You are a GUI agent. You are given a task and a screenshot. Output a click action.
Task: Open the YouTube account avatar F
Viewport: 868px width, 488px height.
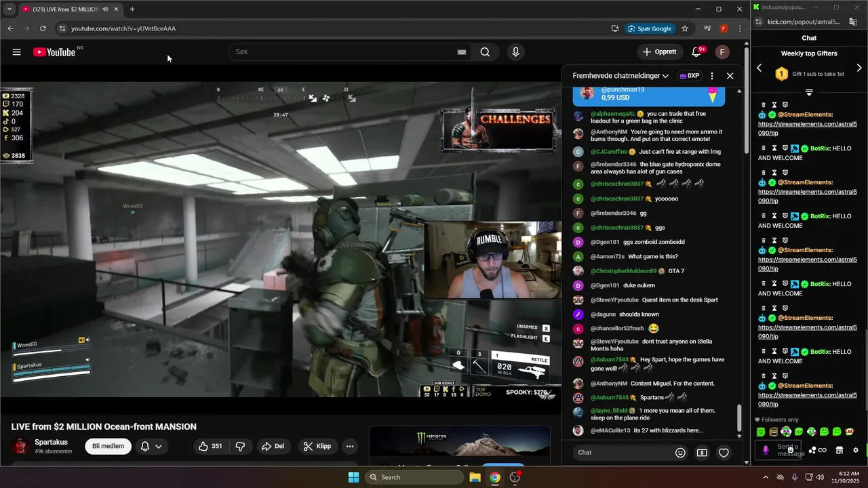click(722, 52)
